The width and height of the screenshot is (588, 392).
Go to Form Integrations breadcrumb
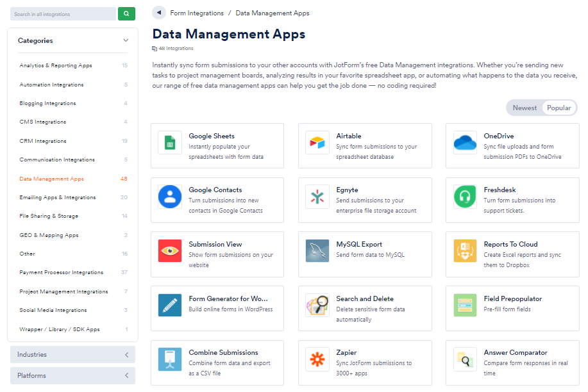pyautogui.click(x=197, y=13)
